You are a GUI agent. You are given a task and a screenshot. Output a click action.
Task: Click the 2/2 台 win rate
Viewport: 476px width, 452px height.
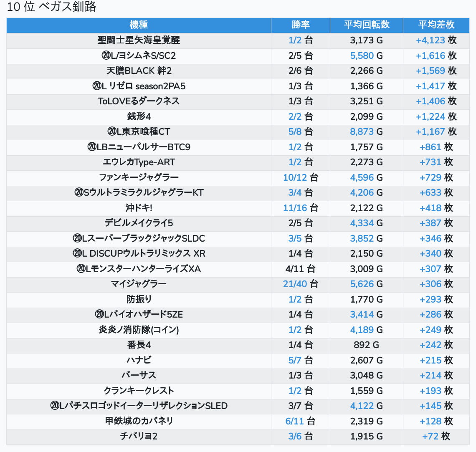pyautogui.click(x=301, y=116)
